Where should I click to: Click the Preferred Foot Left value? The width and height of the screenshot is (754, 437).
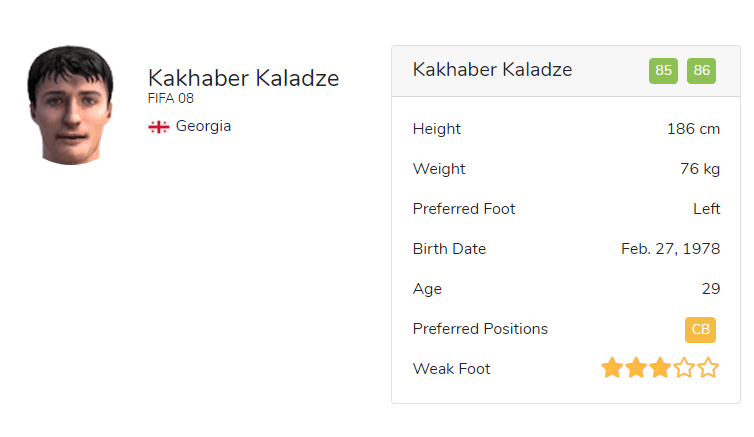(706, 209)
